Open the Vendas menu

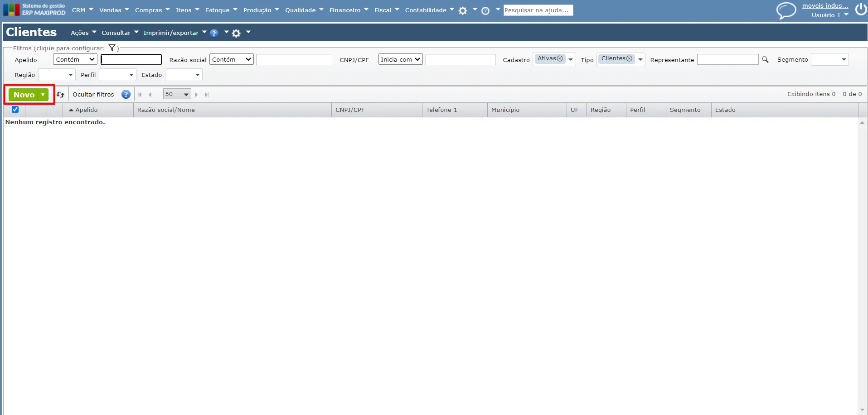pos(114,10)
